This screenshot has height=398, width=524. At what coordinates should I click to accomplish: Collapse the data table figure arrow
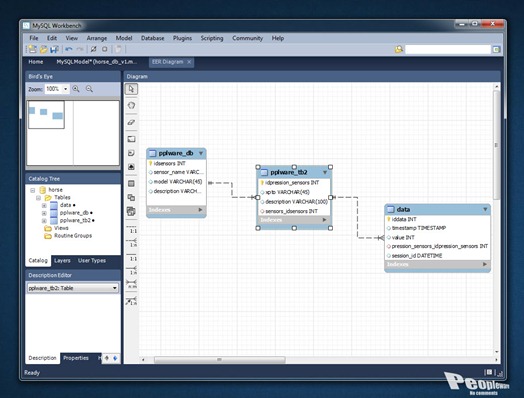(x=485, y=210)
